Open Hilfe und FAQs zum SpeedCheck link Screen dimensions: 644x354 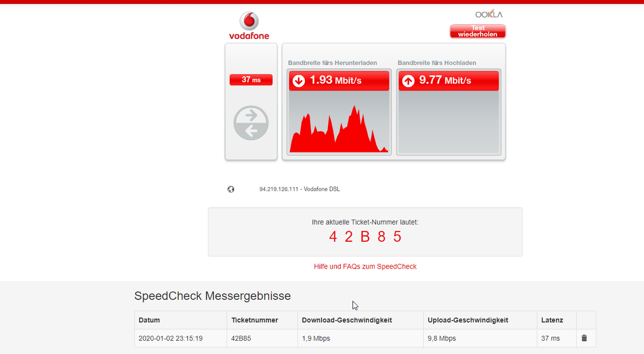[365, 266]
